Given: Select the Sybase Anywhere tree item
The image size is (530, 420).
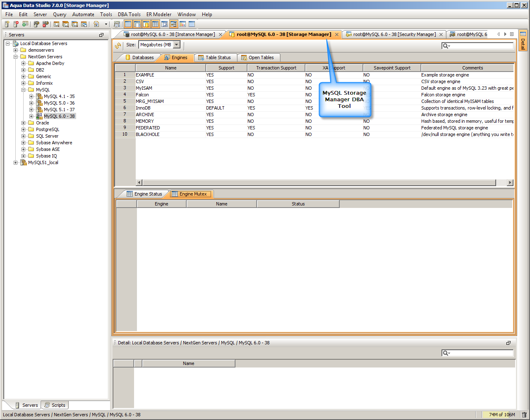Looking at the screenshot, I should click(x=54, y=143).
